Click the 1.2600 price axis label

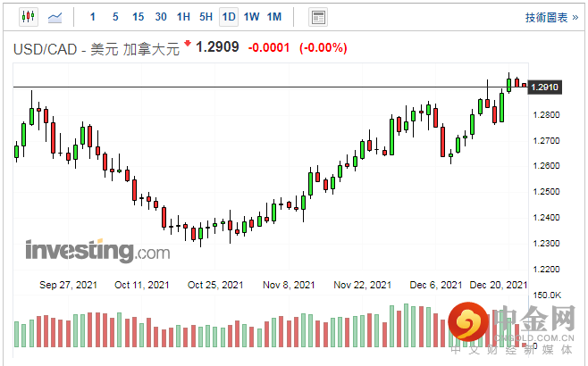[546, 165]
